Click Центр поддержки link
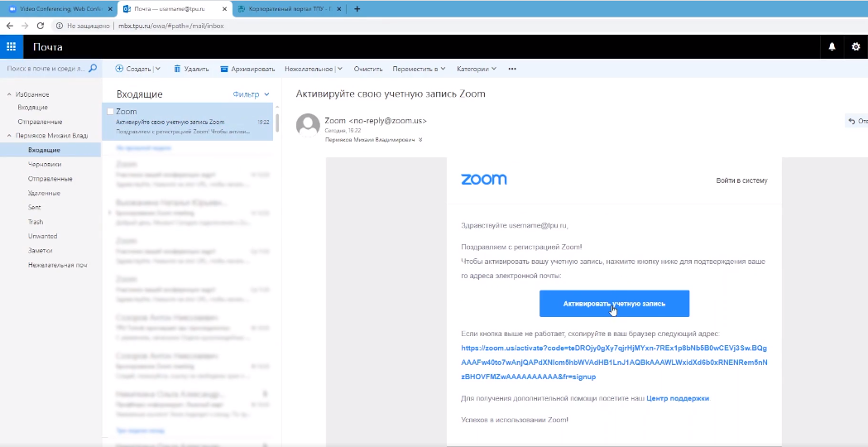 [678, 398]
